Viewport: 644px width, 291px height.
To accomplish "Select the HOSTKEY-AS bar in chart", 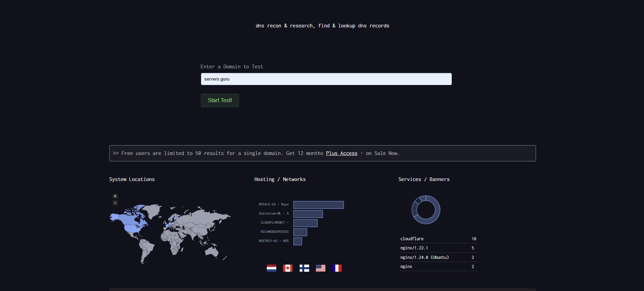I will point(298,241).
